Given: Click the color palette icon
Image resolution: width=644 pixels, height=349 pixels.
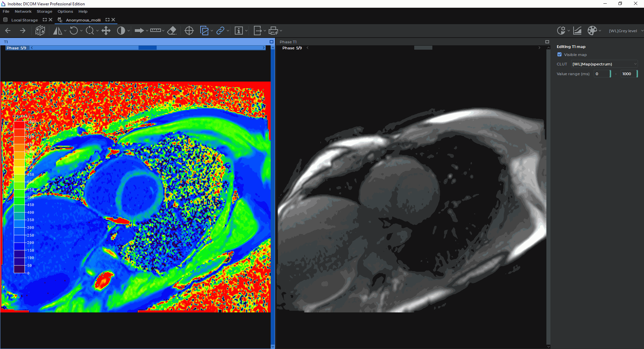Looking at the screenshot, I should [592, 31].
